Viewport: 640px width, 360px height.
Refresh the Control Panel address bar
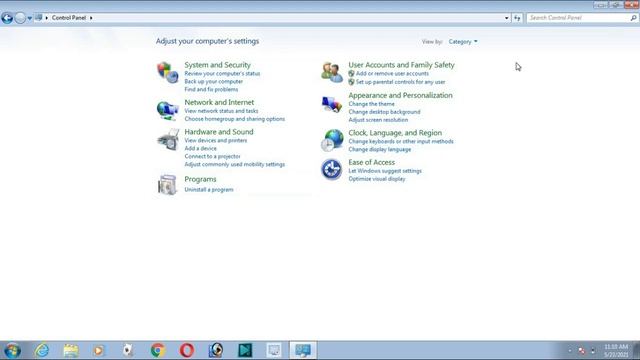[x=517, y=18]
